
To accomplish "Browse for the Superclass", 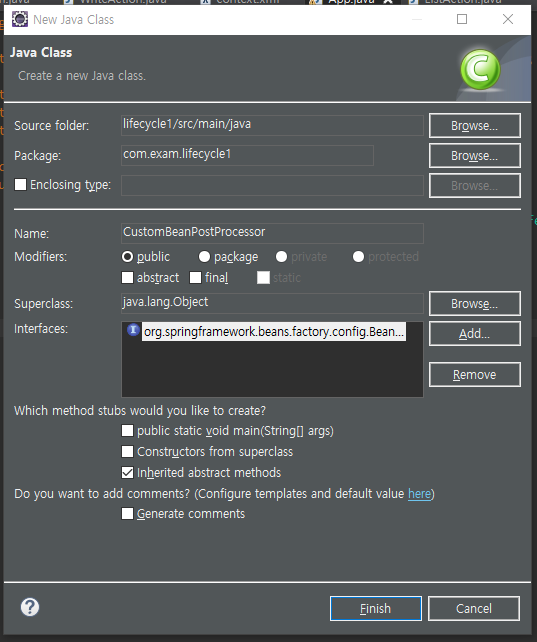I will 475,303.
